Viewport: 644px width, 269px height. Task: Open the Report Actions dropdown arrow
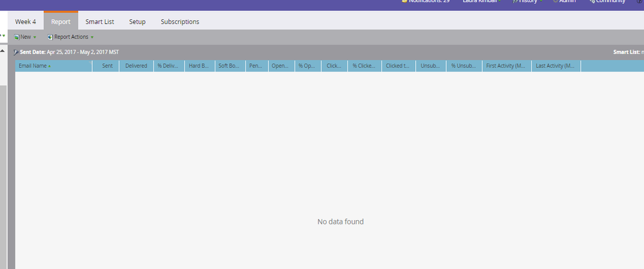[92, 37]
